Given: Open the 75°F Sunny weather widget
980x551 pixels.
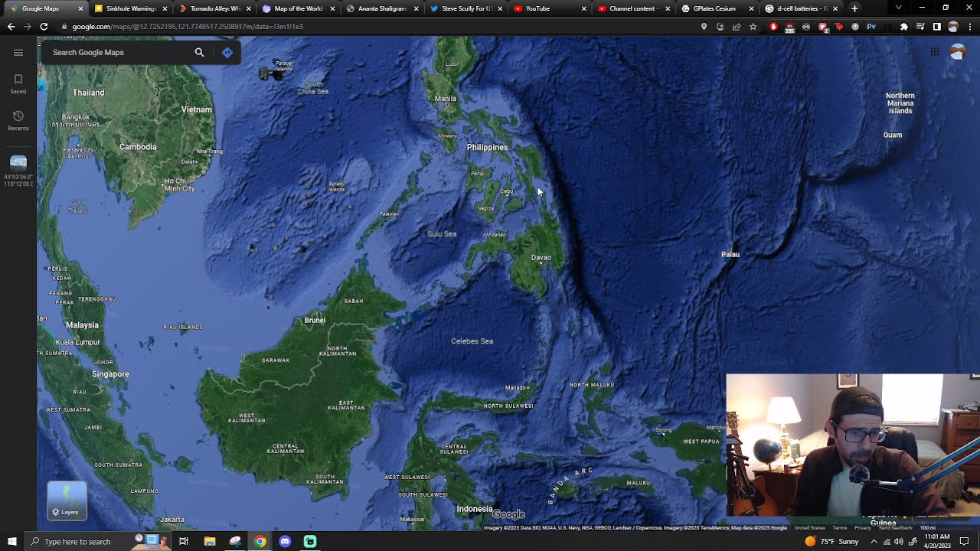Looking at the screenshot, I should coord(831,542).
